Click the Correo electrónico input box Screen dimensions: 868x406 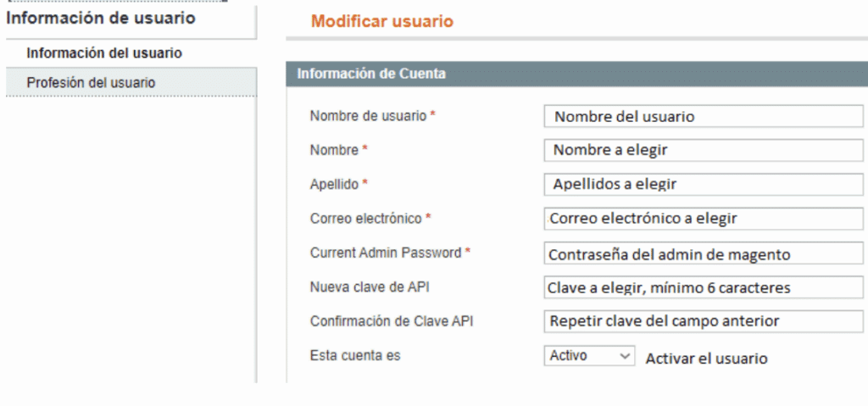(x=703, y=218)
